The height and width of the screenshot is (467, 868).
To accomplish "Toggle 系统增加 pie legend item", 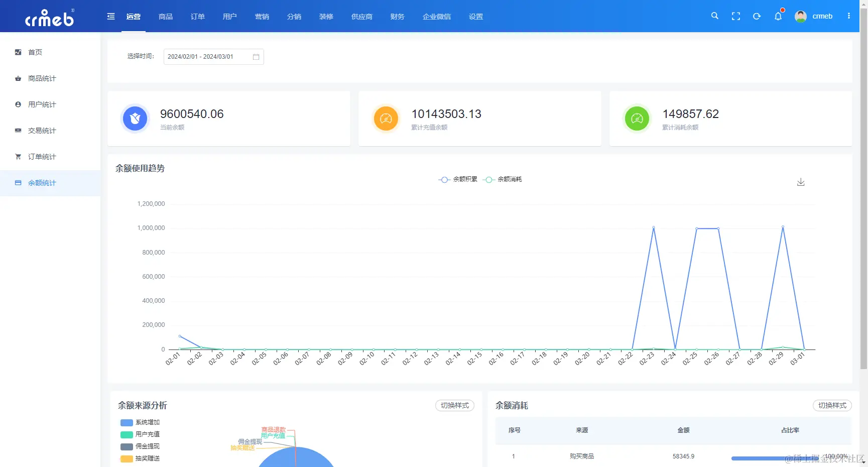I will [x=140, y=422].
